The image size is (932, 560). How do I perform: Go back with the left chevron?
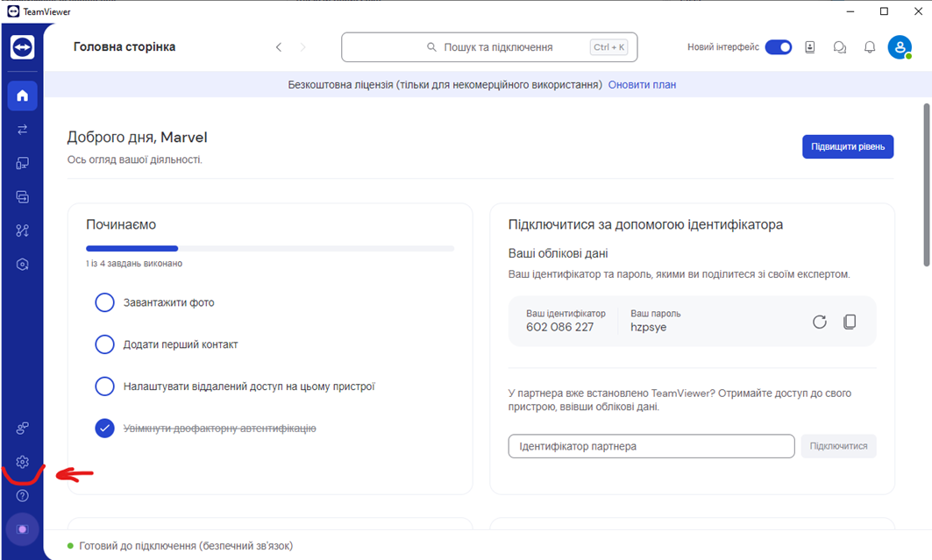pyautogui.click(x=279, y=47)
